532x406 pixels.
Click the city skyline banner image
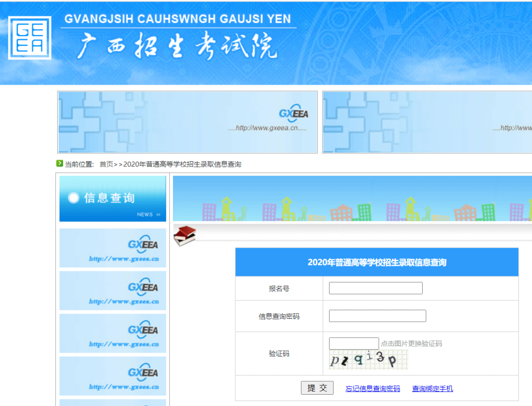[x=353, y=199]
